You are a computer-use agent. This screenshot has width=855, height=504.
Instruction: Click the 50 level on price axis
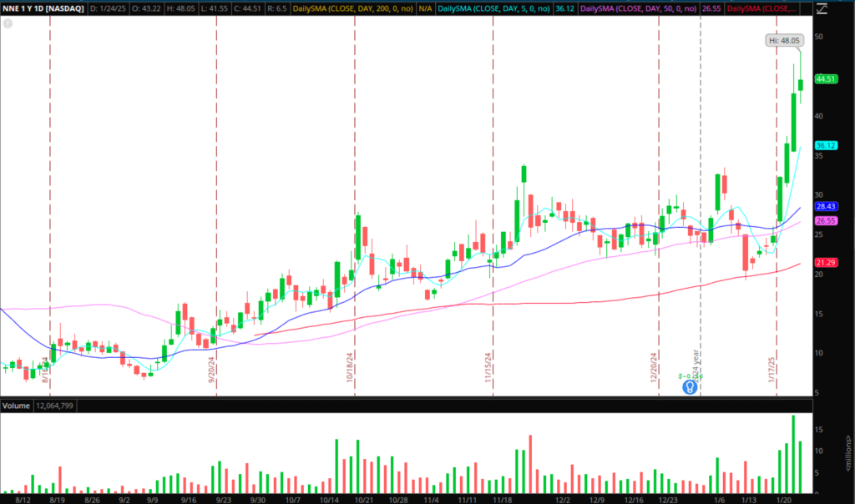pyautogui.click(x=818, y=37)
